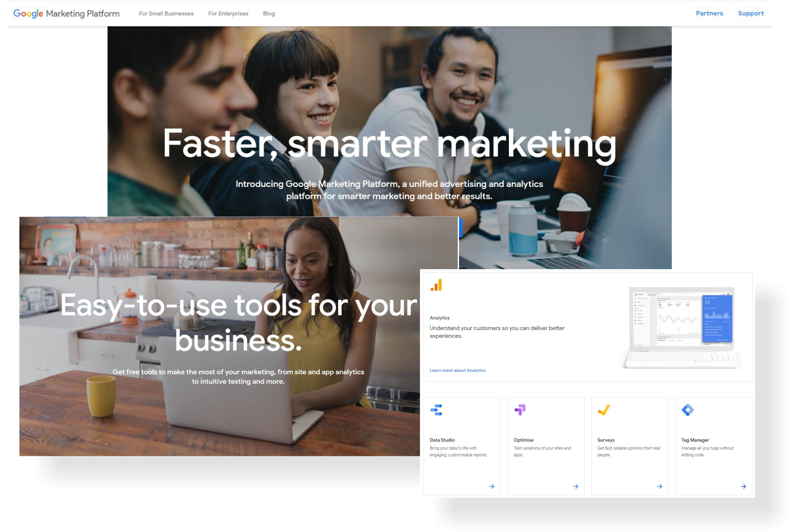Click the arrow on the Surveys card
The image size is (790, 532).
pos(660,487)
